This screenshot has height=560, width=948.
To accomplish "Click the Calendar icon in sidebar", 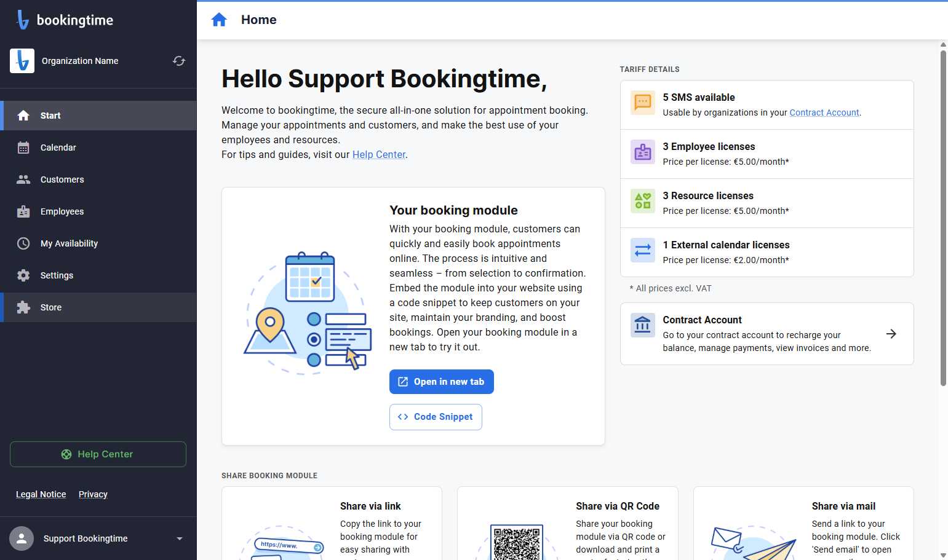I will (x=23, y=148).
